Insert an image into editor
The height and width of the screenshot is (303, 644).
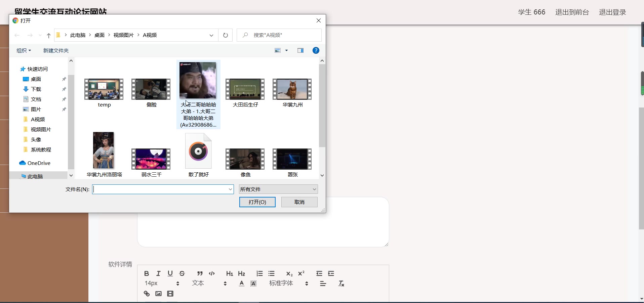tap(158, 294)
